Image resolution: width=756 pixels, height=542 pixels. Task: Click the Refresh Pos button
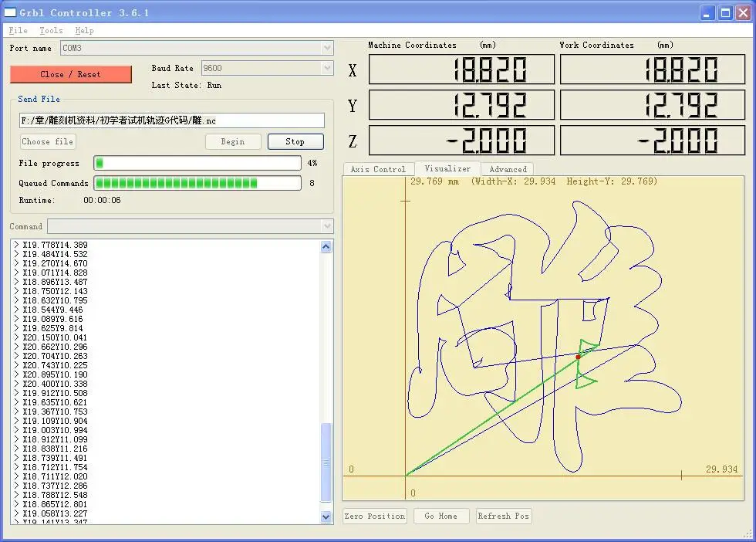click(503, 516)
